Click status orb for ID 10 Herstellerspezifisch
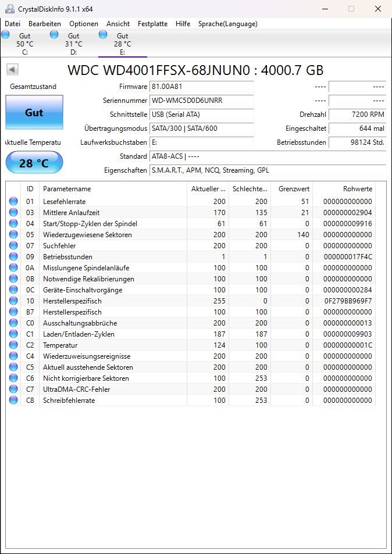 (13, 301)
